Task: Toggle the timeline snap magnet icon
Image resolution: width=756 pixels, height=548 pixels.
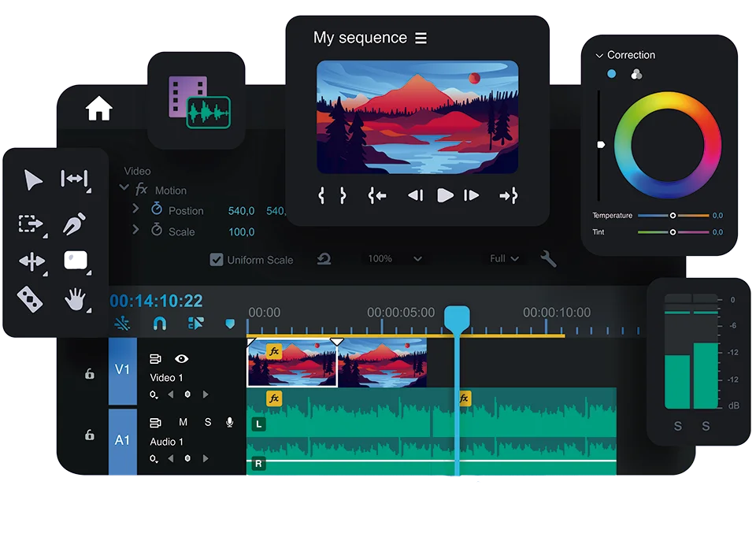Action: pos(159,324)
